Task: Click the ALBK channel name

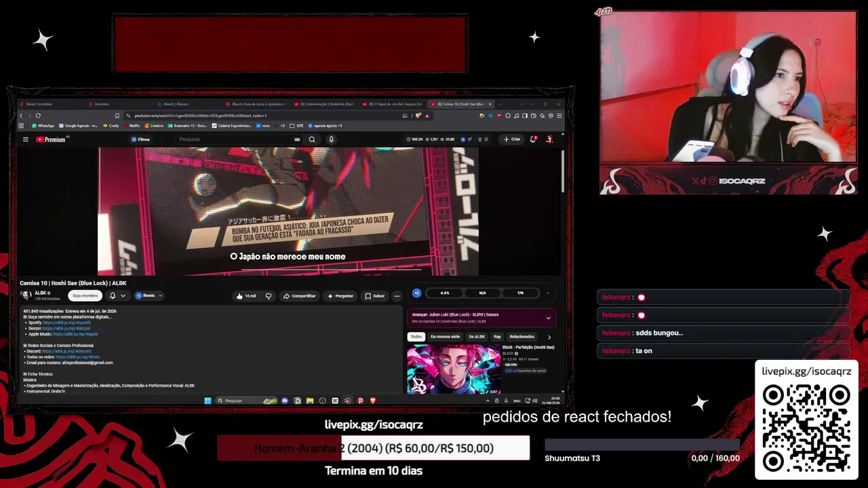Action: (39, 293)
